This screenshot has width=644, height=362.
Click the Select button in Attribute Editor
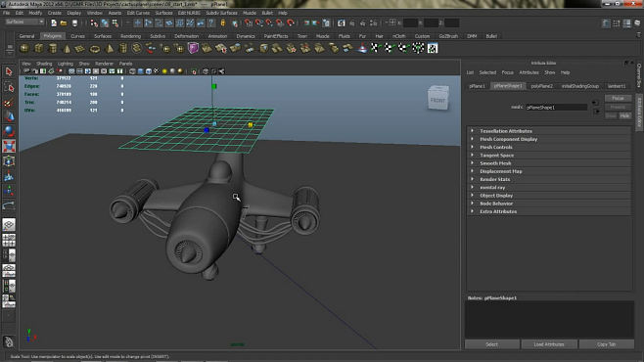click(x=492, y=344)
